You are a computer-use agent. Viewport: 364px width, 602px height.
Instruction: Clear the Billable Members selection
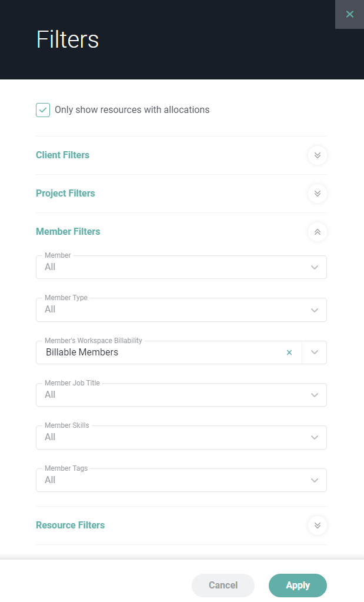(289, 352)
